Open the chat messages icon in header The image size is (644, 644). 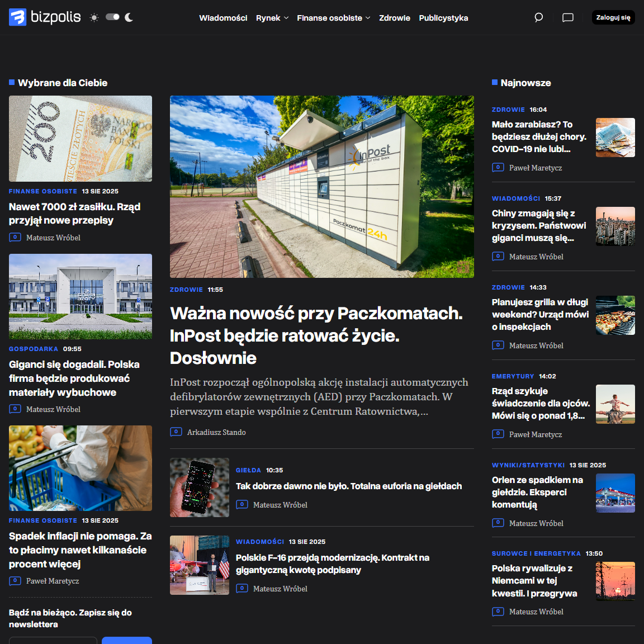[x=567, y=17]
